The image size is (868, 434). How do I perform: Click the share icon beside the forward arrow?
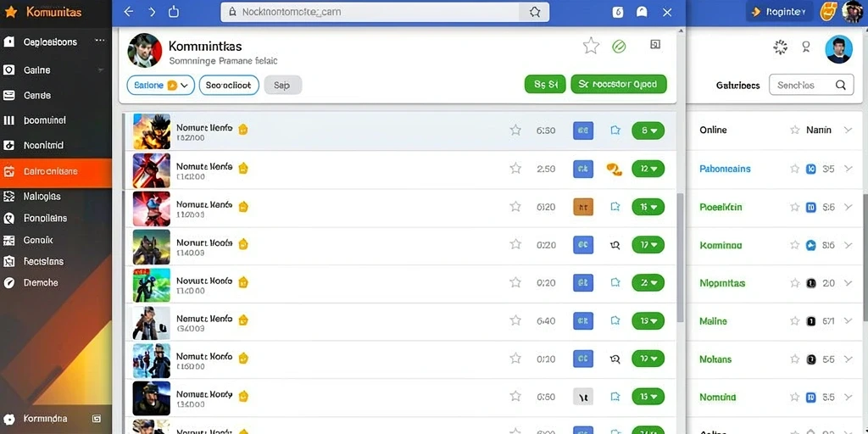173,12
